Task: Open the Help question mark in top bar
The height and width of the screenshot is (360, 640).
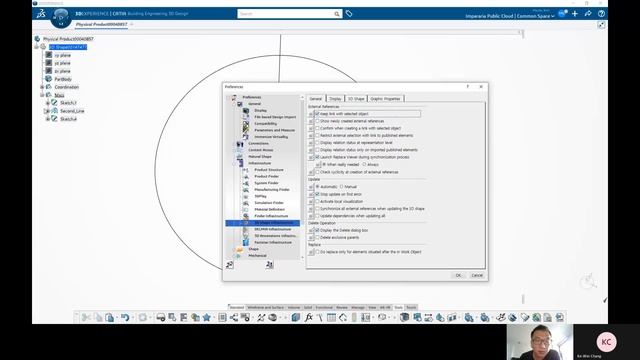Action: point(601,13)
